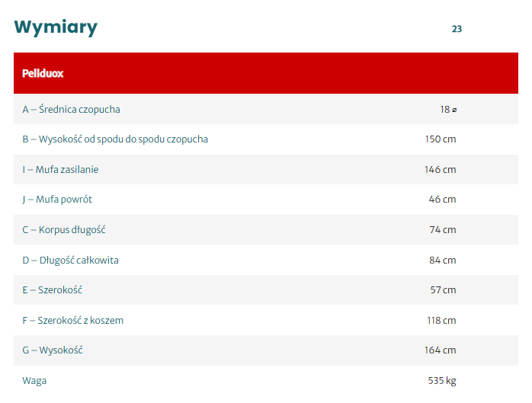532x403 pixels.
Task: Click the E – Szerokość label
Action: 52,289
